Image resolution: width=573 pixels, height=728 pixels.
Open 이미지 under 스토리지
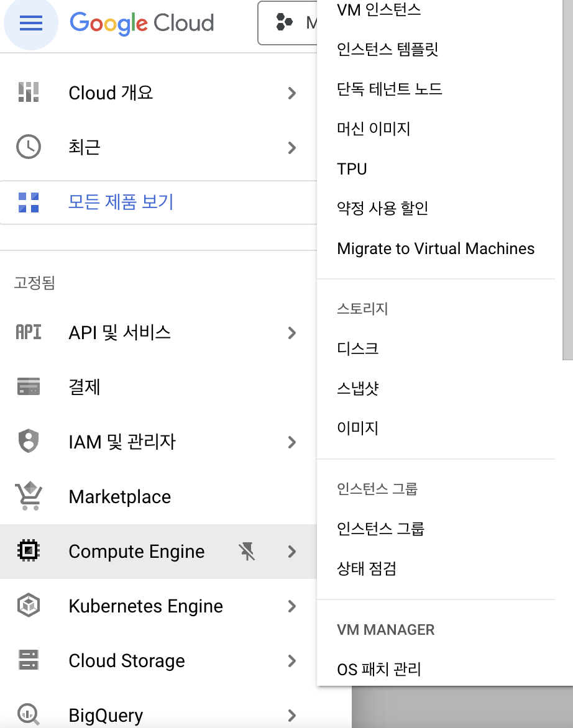point(357,427)
